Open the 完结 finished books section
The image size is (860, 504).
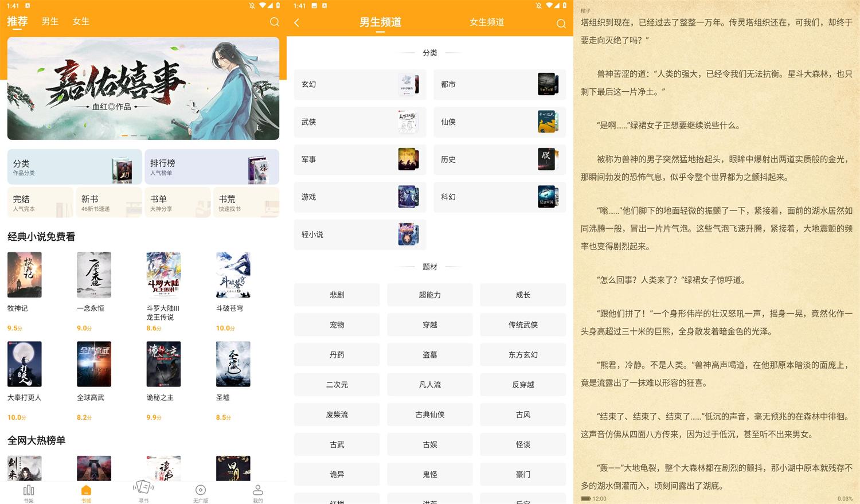click(x=40, y=202)
